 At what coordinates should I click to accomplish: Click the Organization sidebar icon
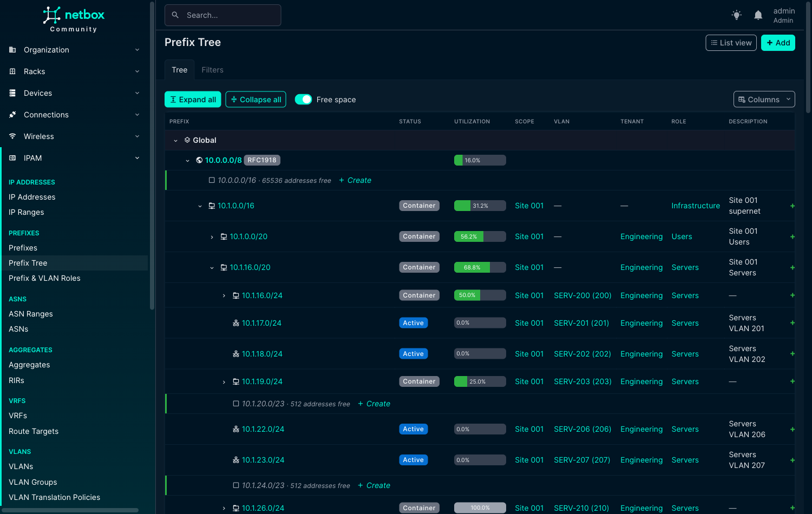pos(12,50)
